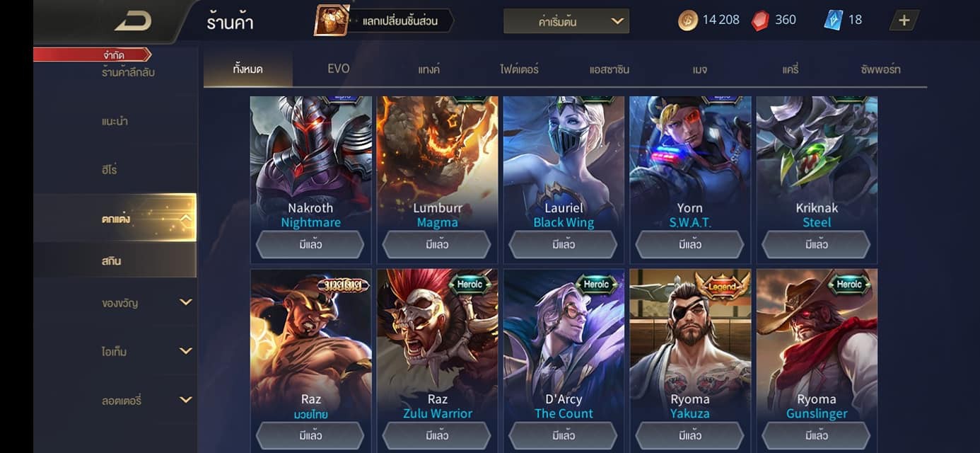
Task: Tap the red ruby currency icon
Action: pos(760,21)
